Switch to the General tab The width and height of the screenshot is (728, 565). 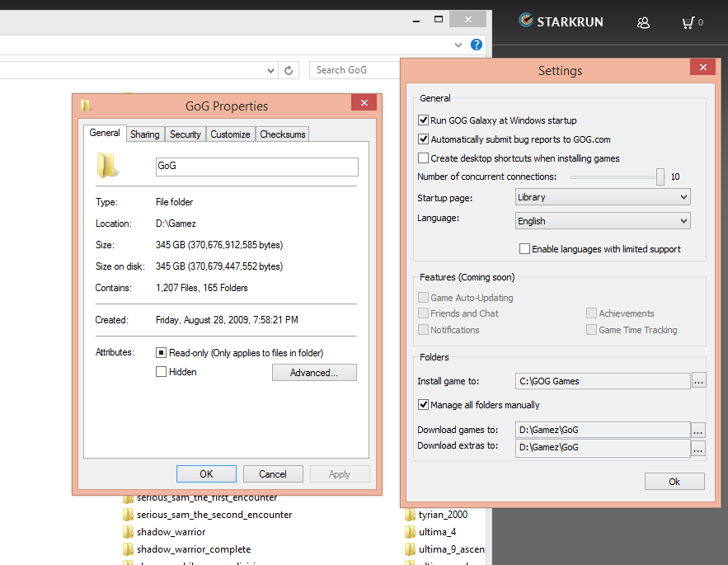(105, 133)
